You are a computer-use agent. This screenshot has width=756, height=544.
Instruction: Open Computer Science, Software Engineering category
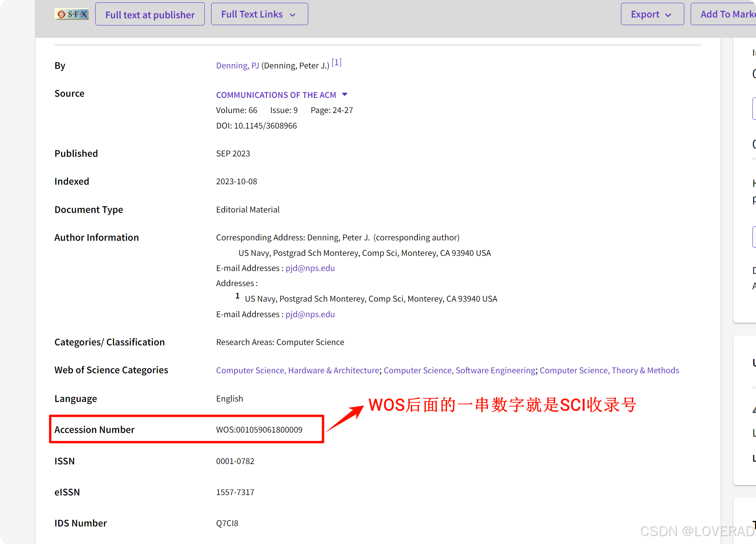tap(460, 370)
